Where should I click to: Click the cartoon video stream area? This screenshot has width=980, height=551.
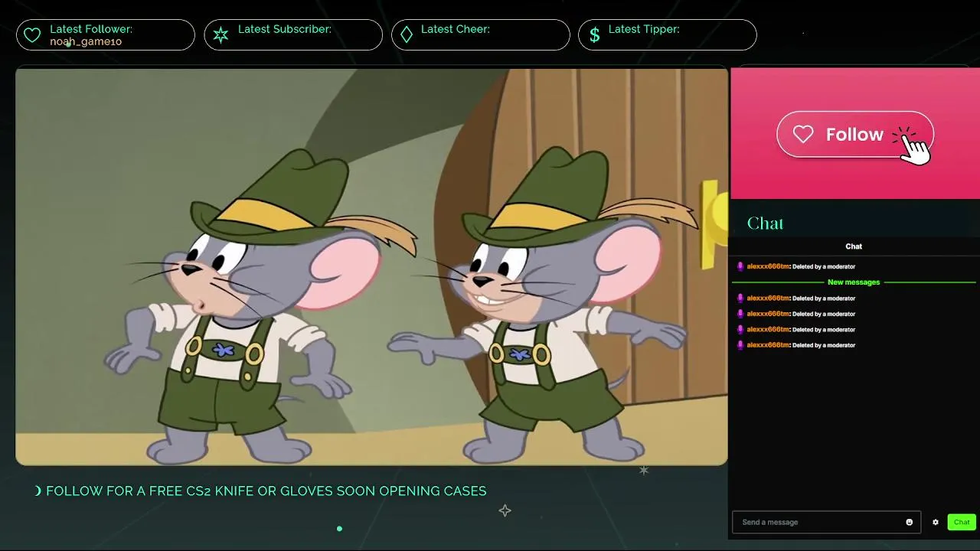371,266
